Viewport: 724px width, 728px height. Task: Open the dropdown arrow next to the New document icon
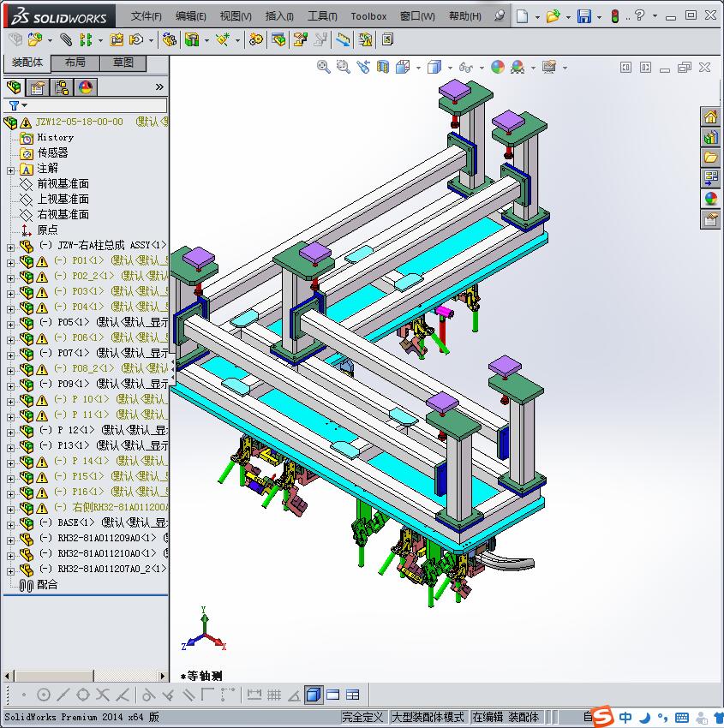coord(537,17)
